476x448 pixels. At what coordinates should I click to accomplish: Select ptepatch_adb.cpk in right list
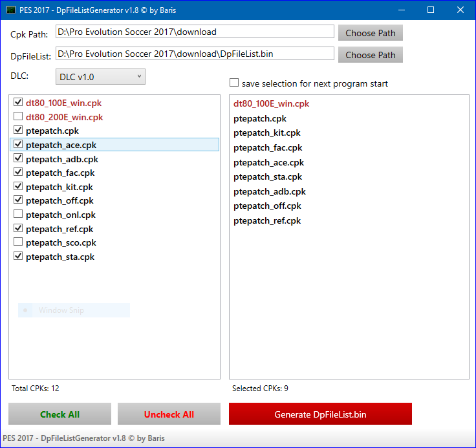(270, 192)
